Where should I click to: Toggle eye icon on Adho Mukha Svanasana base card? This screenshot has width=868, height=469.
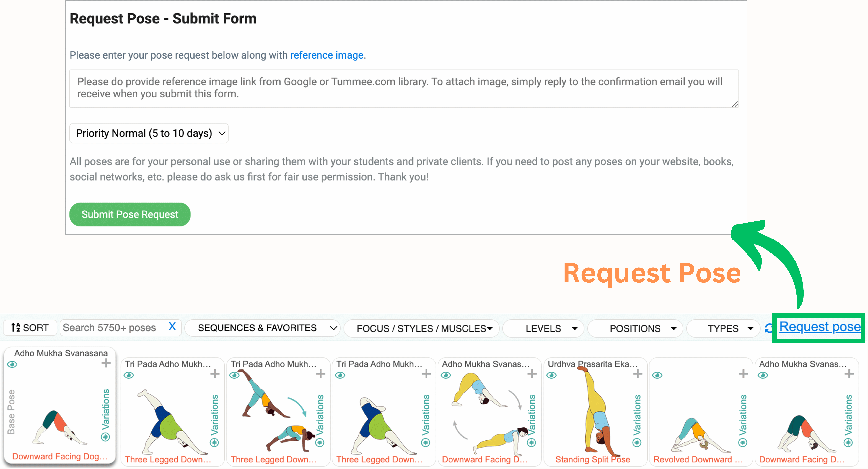pos(12,364)
